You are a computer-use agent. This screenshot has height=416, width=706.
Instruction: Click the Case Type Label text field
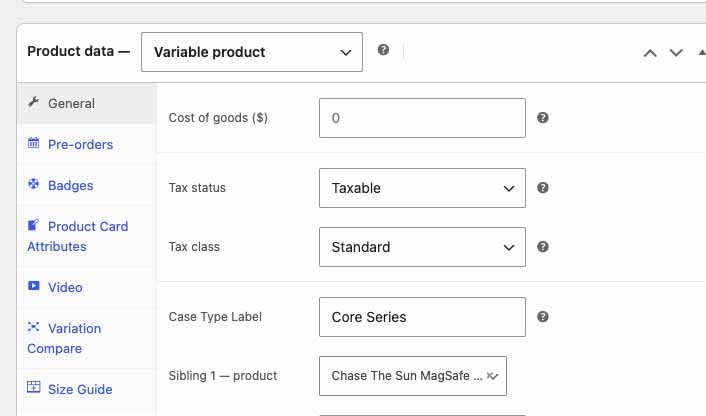[422, 317]
